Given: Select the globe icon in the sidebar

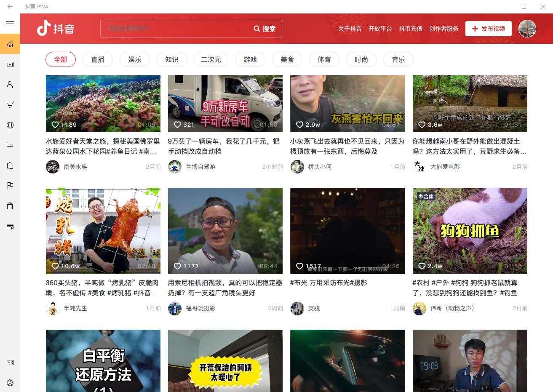Looking at the screenshot, I should pos(10,125).
